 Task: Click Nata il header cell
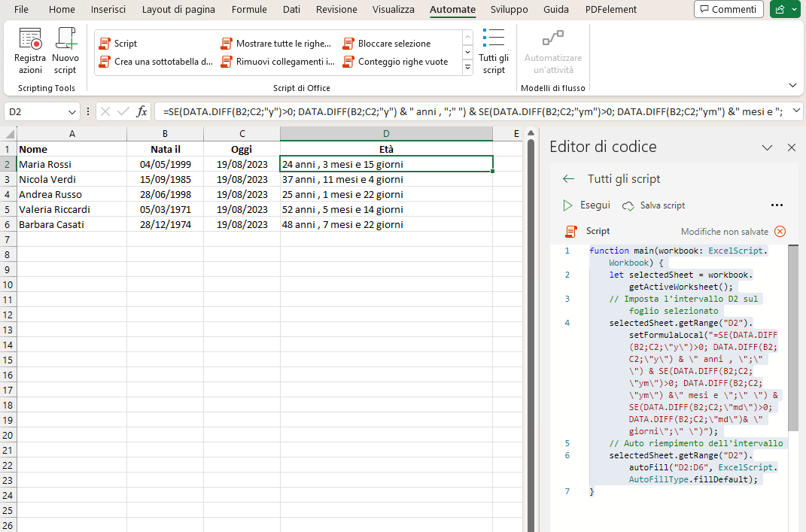(165, 150)
